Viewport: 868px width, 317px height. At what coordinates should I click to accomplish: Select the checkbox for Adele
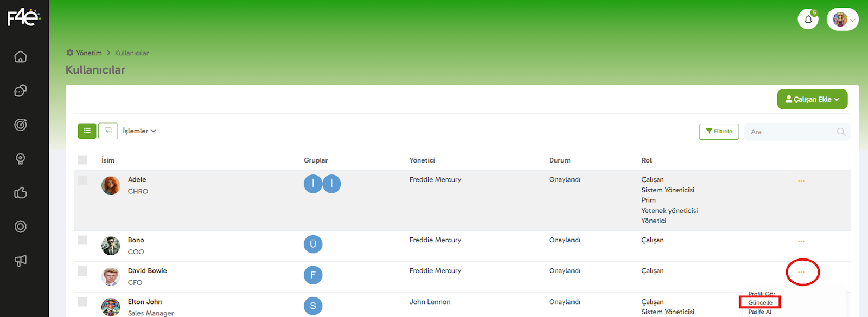[82, 180]
